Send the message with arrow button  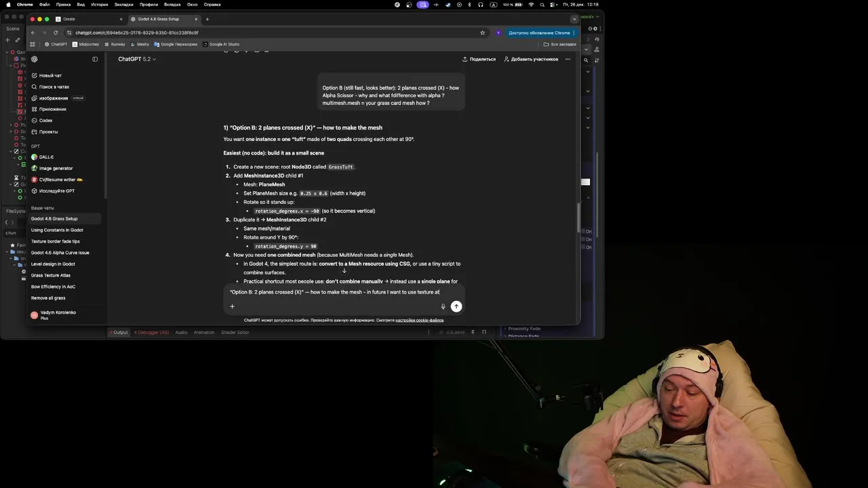point(456,306)
